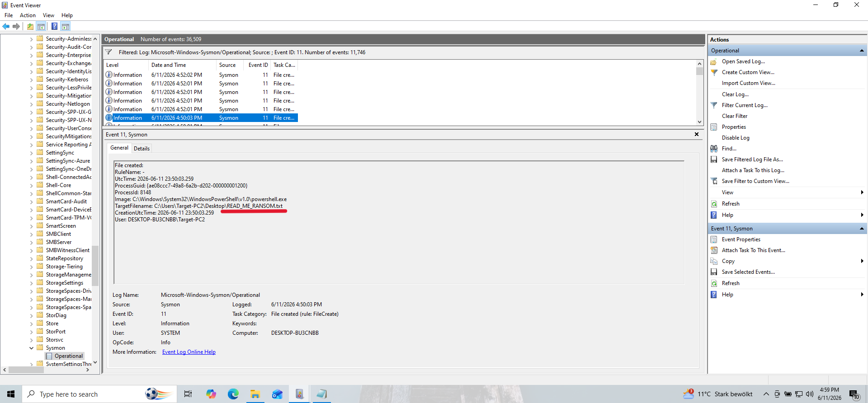Expand the StorDiag tree node

click(x=31, y=315)
